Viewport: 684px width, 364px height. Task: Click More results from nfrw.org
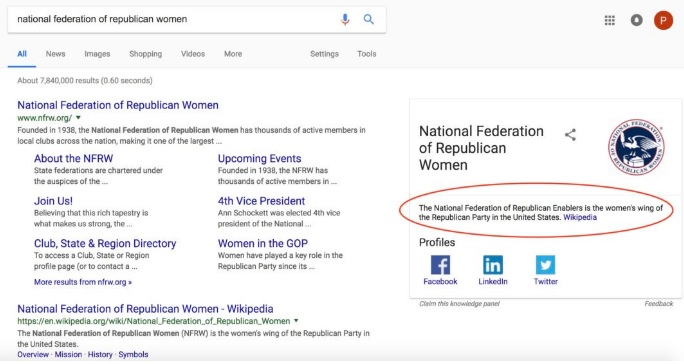[83, 282]
